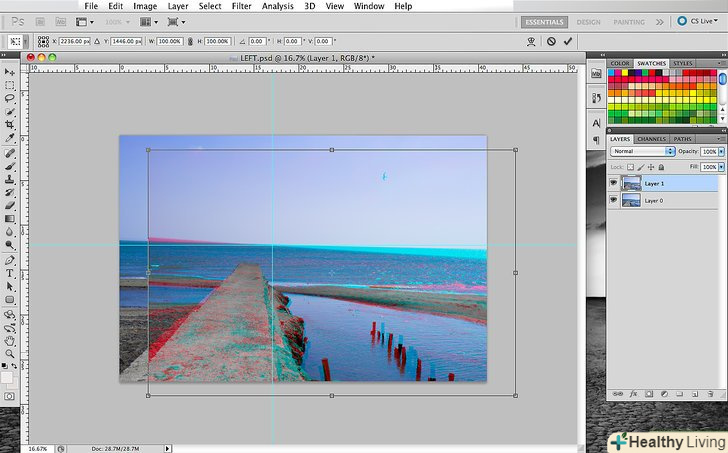The height and width of the screenshot is (453, 728).
Task: Select the Eyedropper tool
Action: click(10, 139)
